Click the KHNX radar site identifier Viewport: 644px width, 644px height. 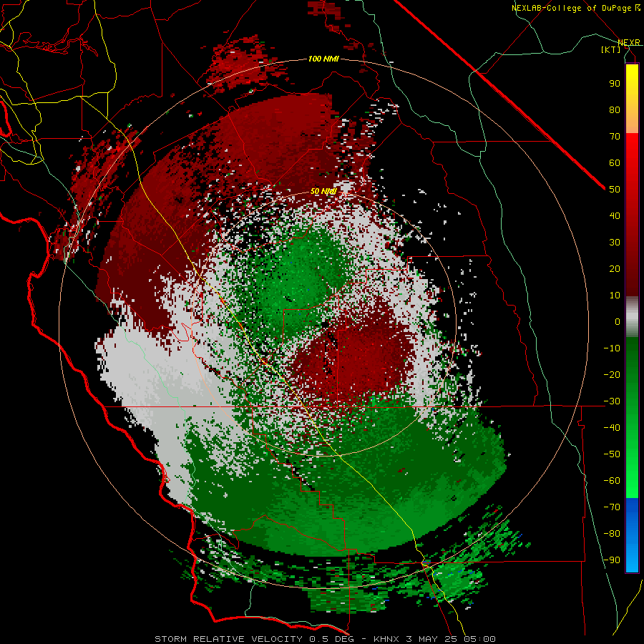(x=387, y=639)
